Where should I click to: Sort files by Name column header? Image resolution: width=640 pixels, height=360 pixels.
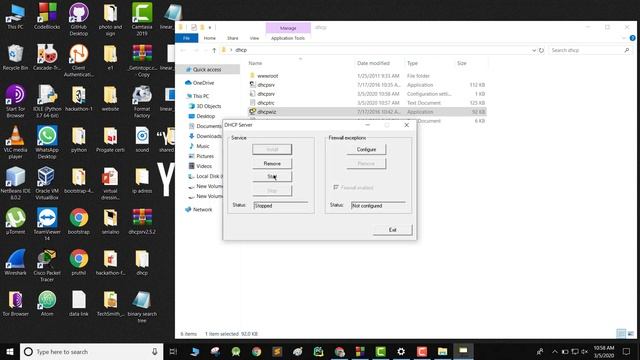(255, 63)
